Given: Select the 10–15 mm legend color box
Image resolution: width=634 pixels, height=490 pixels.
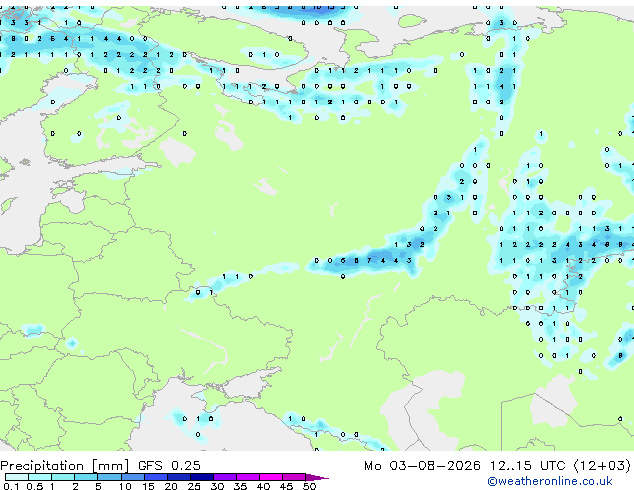Looking at the screenshot, I should pyautogui.click(x=132, y=477).
